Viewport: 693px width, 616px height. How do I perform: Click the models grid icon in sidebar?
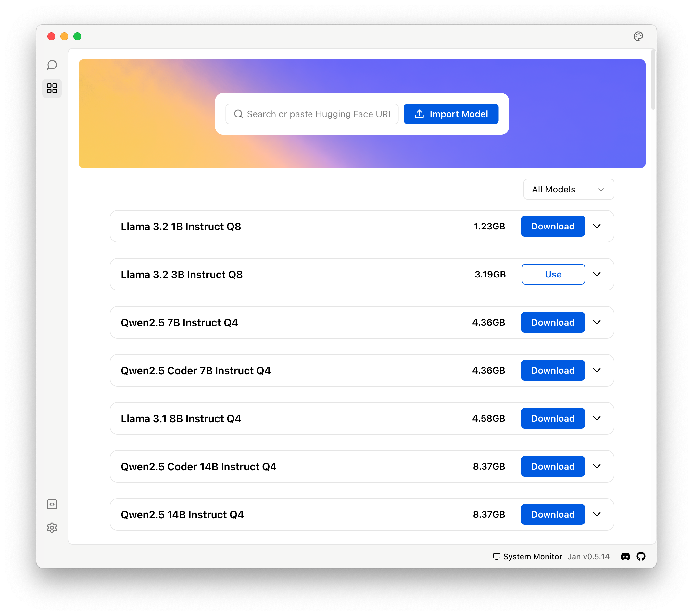pyautogui.click(x=52, y=88)
